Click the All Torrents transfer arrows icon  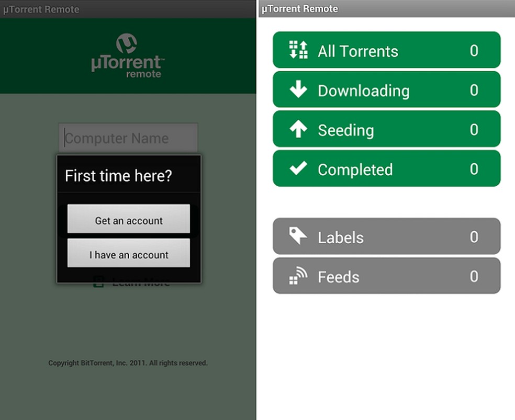(298, 50)
